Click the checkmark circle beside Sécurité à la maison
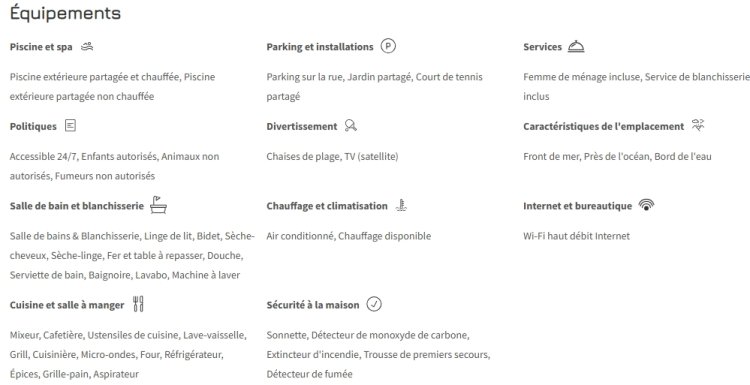This screenshot has width=750, height=385. (x=374, y=304)
